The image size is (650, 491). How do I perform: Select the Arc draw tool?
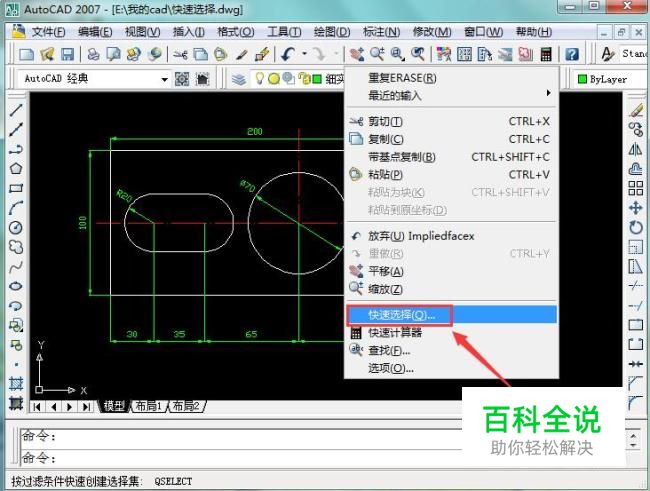click(16, 208)
